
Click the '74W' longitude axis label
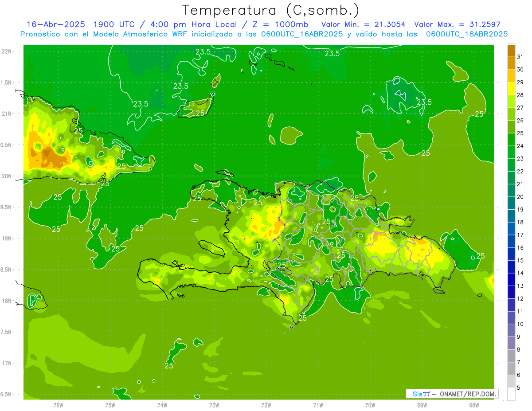click(x=162, y=405)
